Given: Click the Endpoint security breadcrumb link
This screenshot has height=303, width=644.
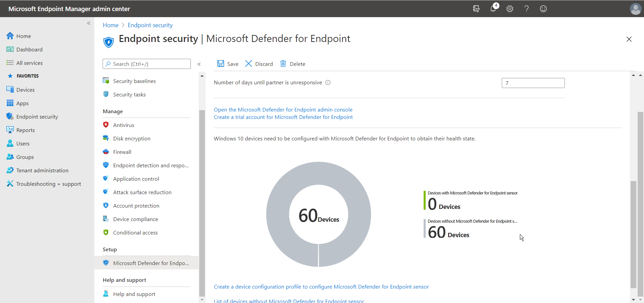Looking at the screenshot, I should coord(150,25).
